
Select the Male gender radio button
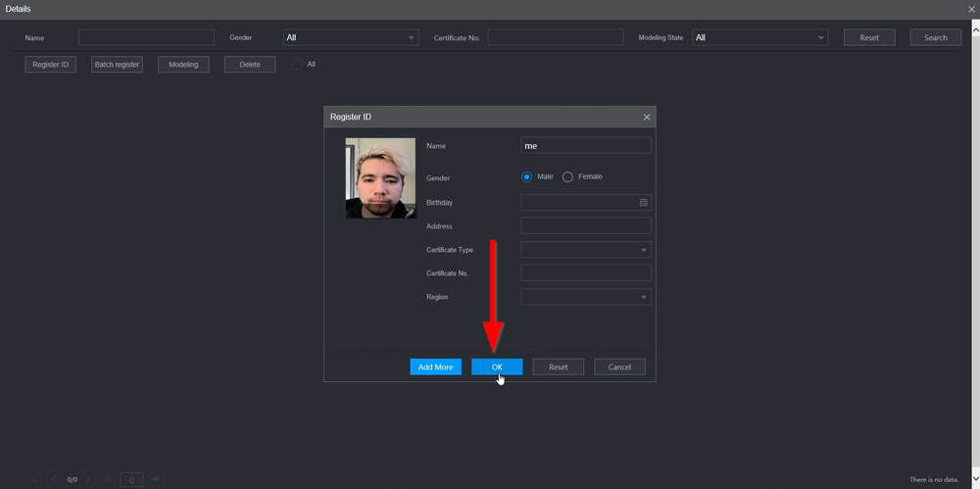pos(526,177)
